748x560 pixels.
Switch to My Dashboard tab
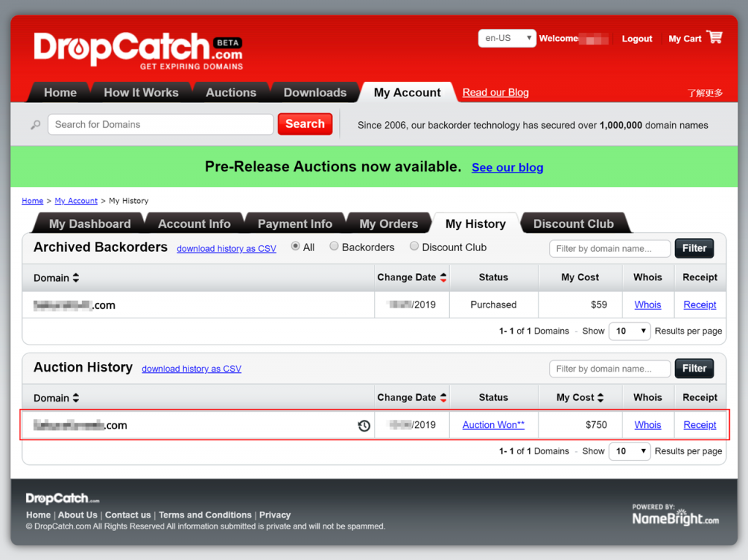(x=90, y=223)
